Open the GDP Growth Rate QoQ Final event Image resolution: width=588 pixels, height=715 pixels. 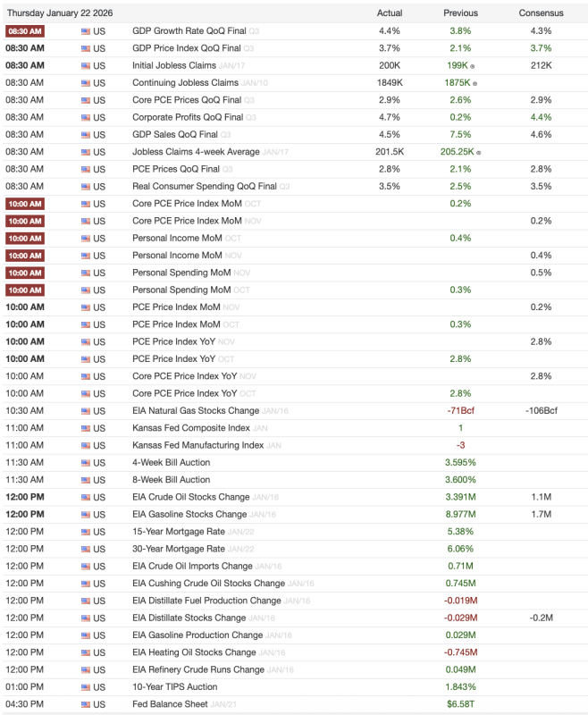[187, 31]
